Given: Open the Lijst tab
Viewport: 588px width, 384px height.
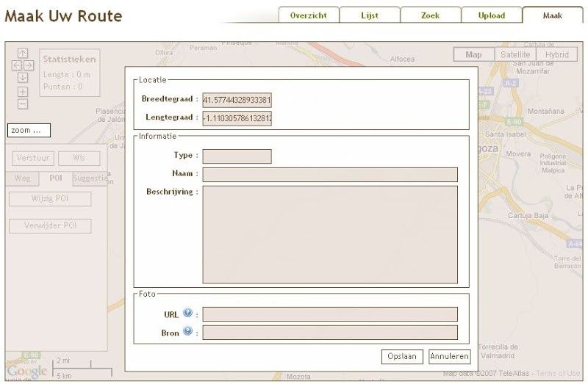Looking at the screenshot, I should [x=370, y=15].
